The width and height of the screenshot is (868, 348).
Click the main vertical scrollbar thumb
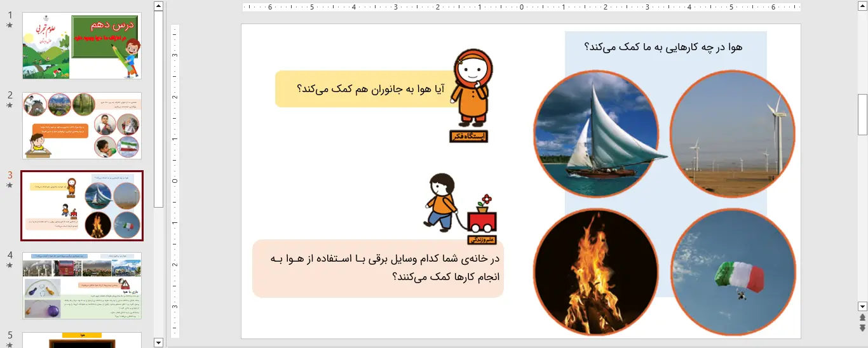[862, 114]
